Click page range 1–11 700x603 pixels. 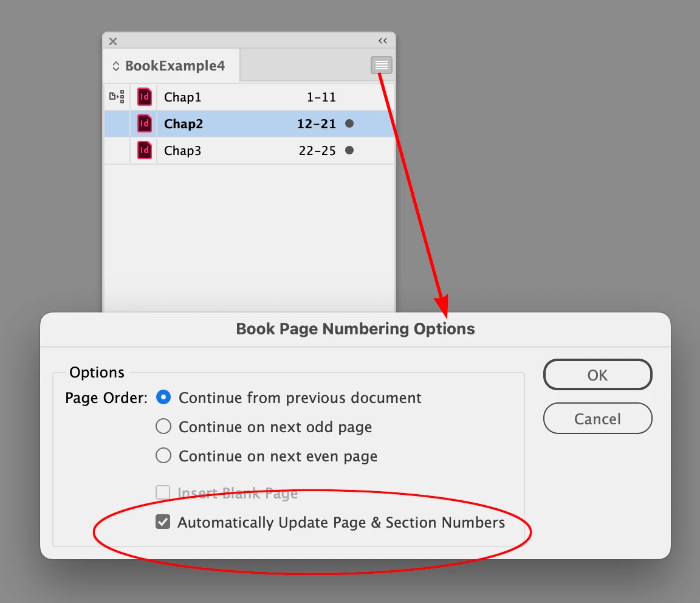321,97
